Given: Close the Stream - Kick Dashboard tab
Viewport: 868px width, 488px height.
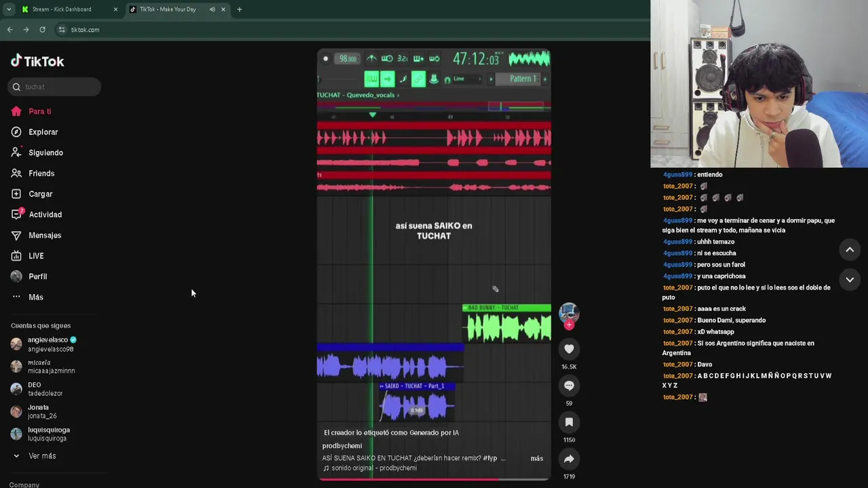Looking at the screenshot, I should click(115, 9).
